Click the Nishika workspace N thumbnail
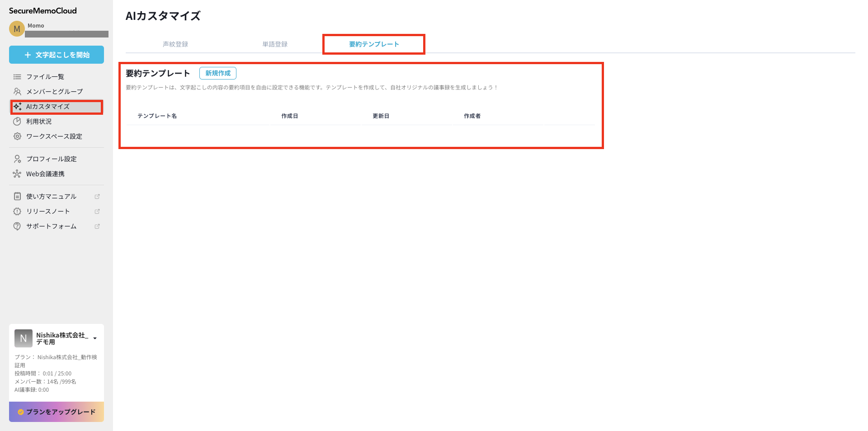Screen dimensions: 868x431 coord(24,338)
